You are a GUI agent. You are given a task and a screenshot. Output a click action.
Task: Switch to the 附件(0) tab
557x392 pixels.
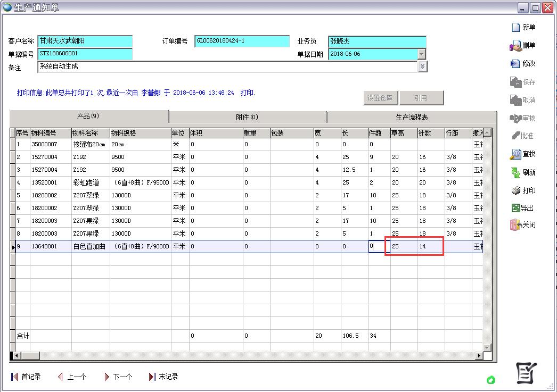click(247, 117)
